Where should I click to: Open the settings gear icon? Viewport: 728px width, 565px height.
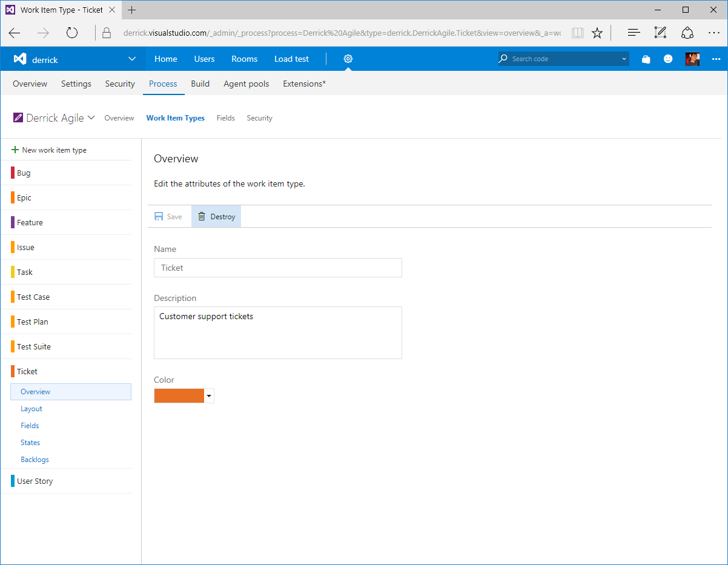tap(348, 59)
